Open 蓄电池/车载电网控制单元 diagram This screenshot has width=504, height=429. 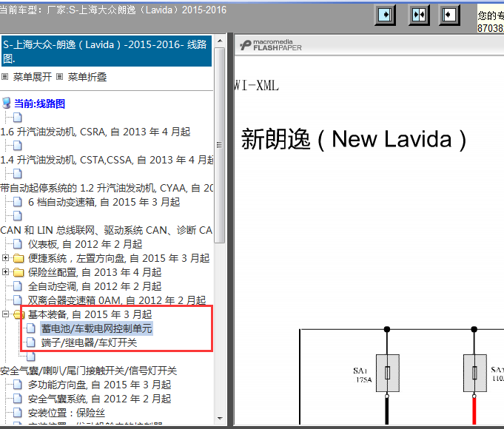pos(96,328)
